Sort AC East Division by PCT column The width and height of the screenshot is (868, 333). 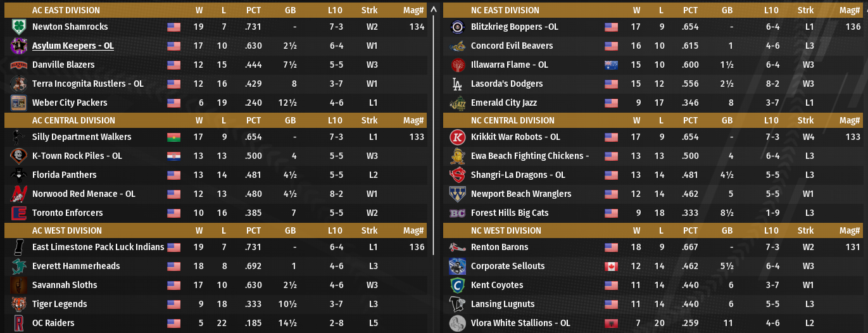click(x=253, y=10)
